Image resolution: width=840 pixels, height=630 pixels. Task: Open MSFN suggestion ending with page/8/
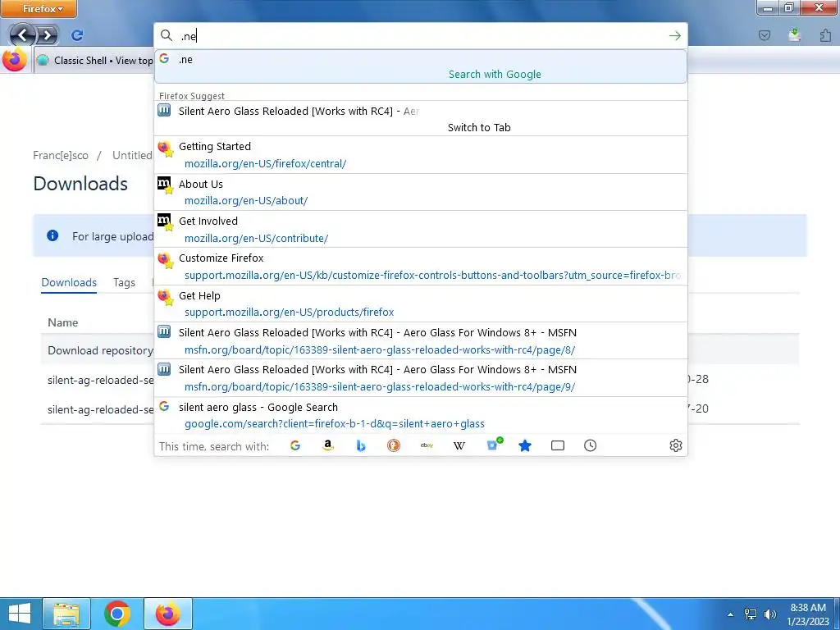tap(421, 340)
